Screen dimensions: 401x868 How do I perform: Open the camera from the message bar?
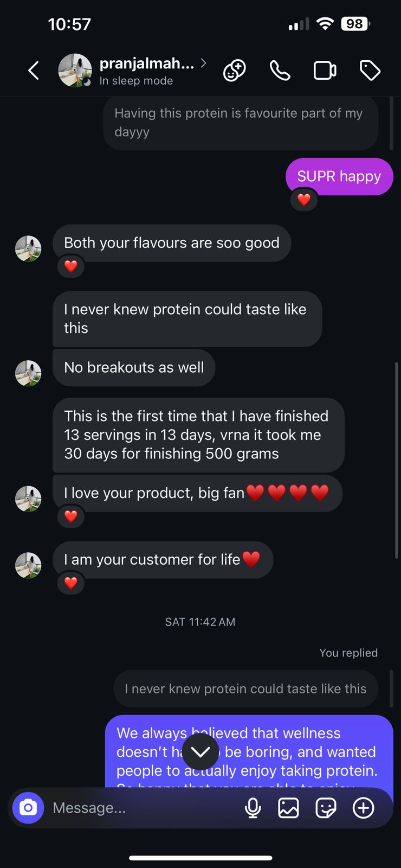[28, 808]
